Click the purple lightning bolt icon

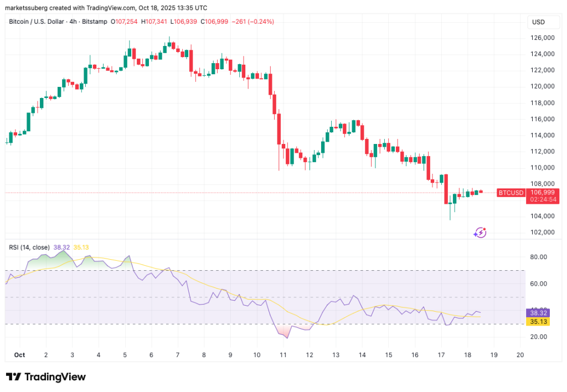[x=480, y=233]
